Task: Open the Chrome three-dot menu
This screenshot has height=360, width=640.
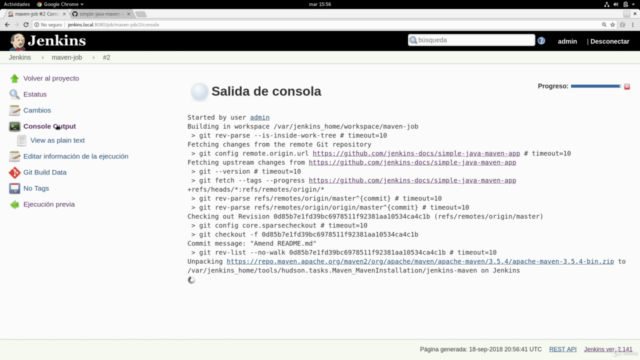Action: tap(633, 25)
